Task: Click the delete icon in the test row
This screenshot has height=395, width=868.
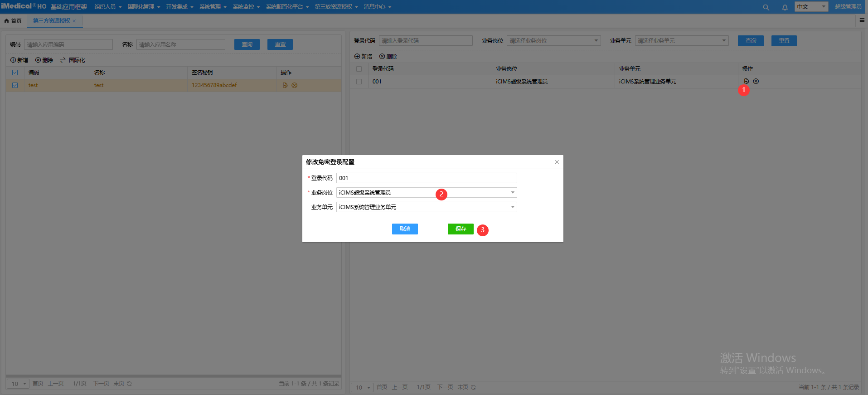Action: coord(295,85)
